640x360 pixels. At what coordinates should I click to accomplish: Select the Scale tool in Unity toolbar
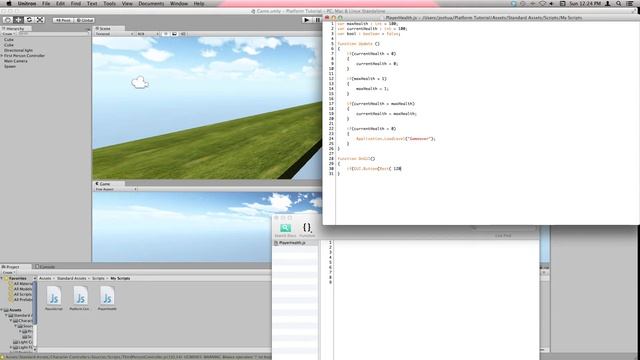40,20
